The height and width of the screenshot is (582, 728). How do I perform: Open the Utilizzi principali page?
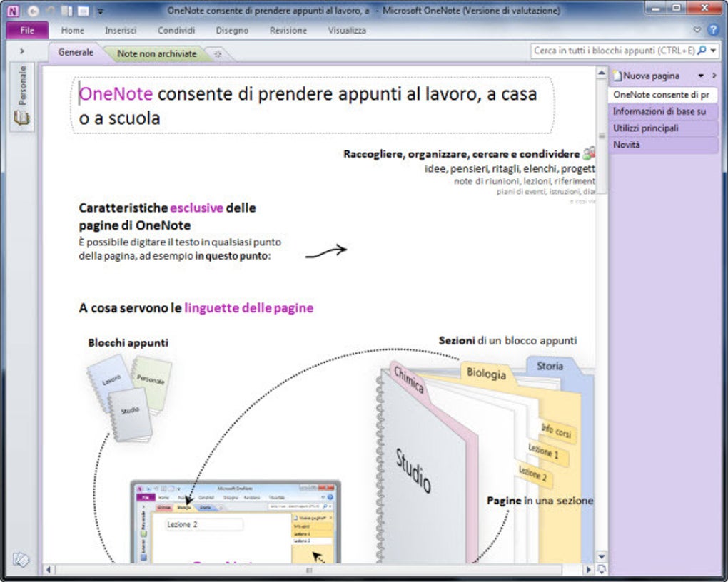(663, 128)
